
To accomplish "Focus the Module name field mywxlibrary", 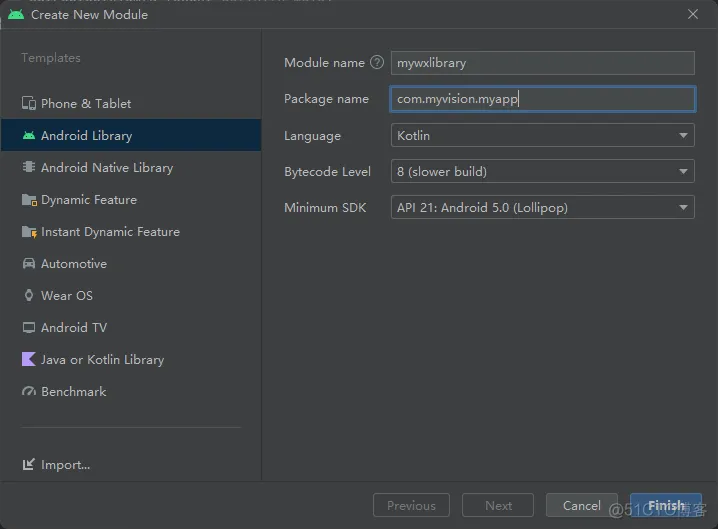I will tap(543, 63).
